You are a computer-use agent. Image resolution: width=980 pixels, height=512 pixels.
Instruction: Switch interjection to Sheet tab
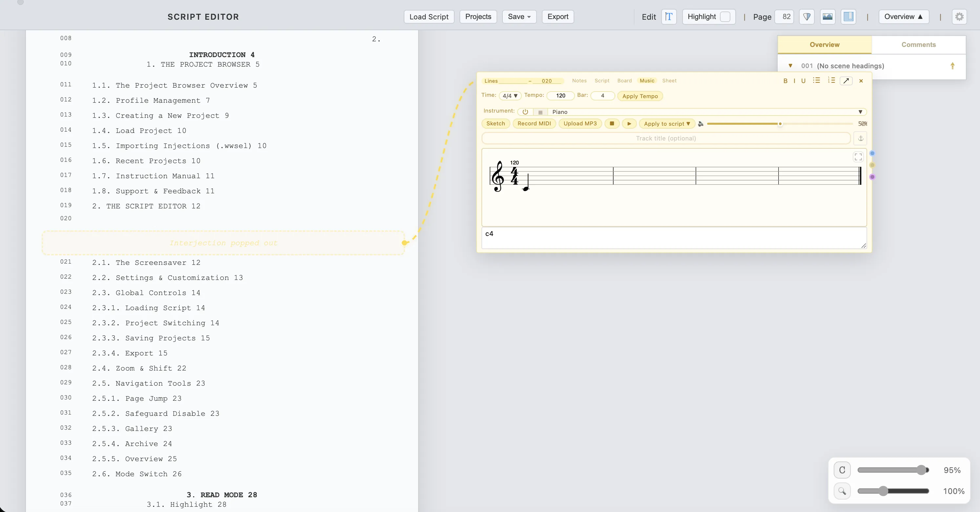669,81
